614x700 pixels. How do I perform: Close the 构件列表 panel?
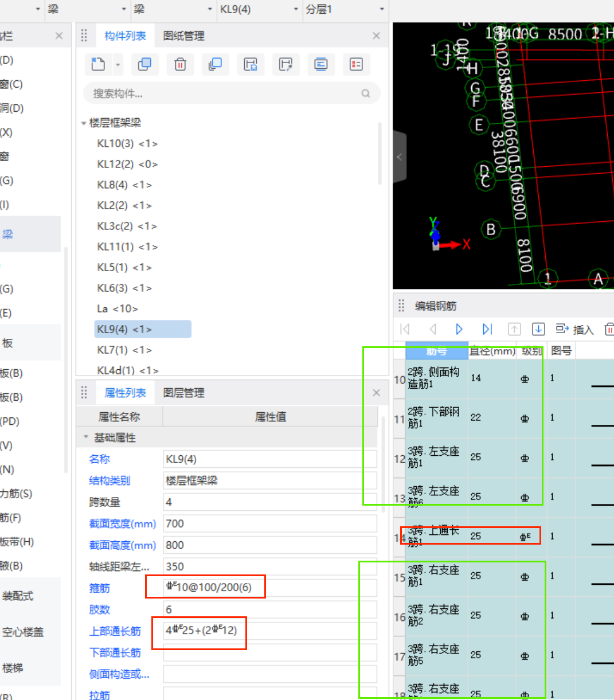click(x=376, y=36)
